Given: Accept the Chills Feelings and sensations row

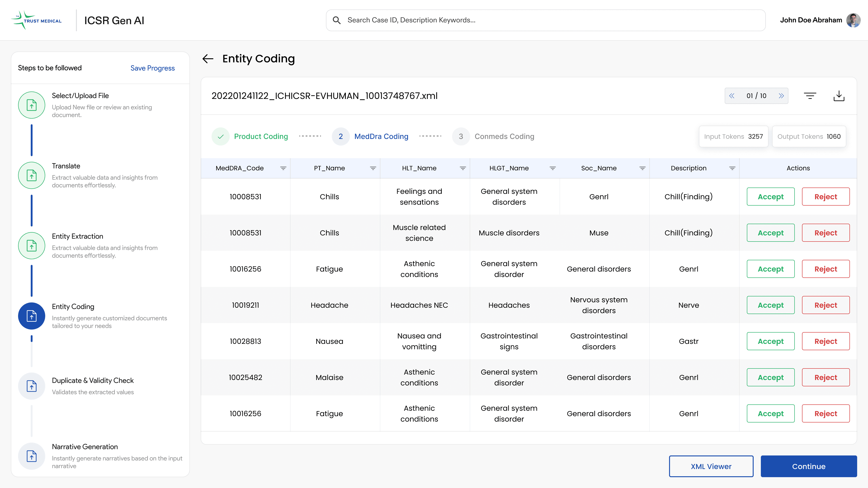Looking at the screenshot, I should (x=771, y=197).
